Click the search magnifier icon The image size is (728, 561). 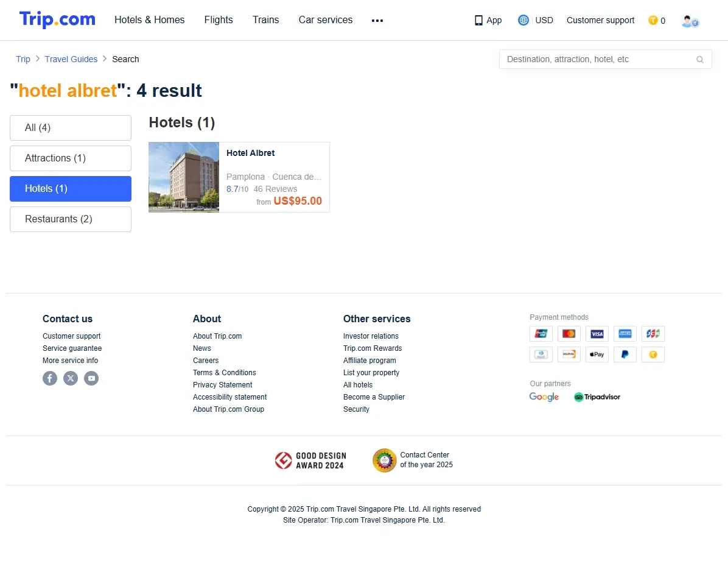(x=699, y=60)
